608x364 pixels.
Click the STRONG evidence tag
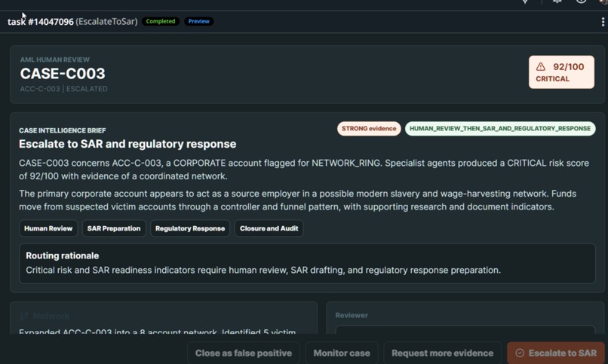369,129
